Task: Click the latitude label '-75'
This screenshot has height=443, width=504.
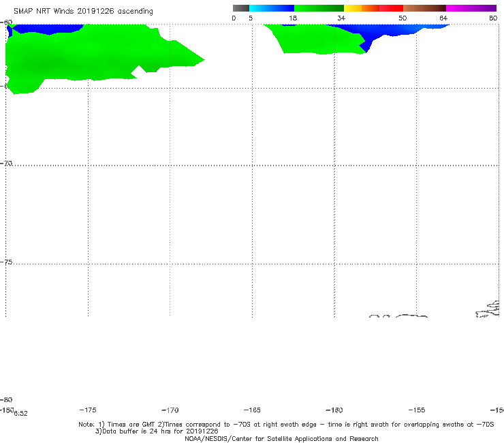Action: click(x=6, y=262)
